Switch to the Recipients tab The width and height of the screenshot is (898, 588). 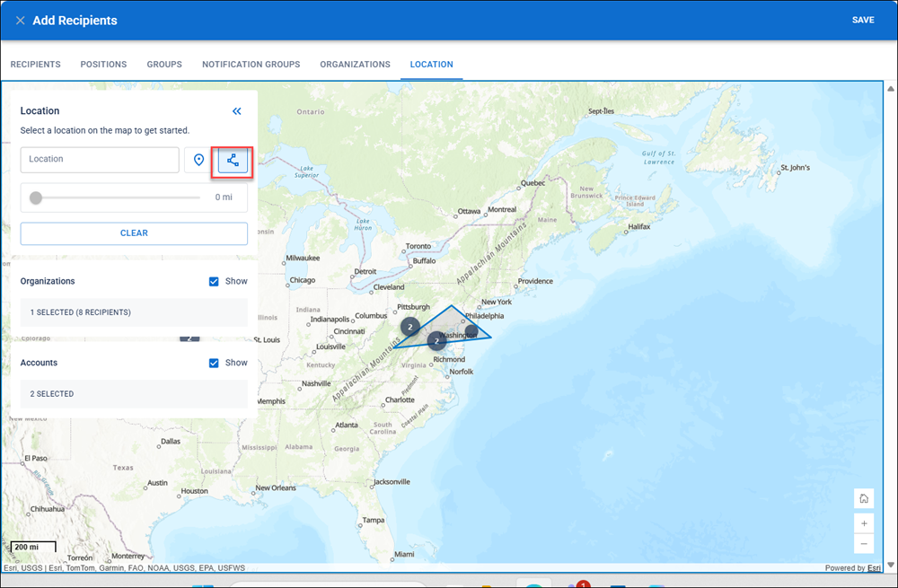click(x=36, y=64)
